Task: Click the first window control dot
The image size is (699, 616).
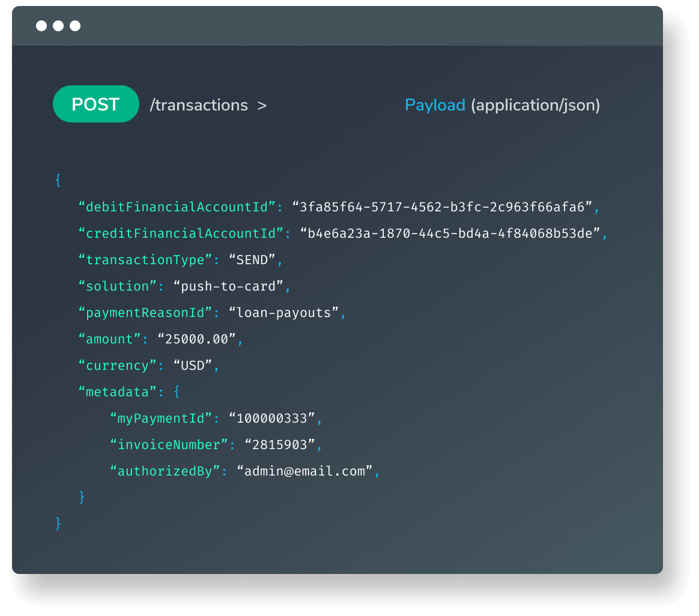Action: [41, 26]
